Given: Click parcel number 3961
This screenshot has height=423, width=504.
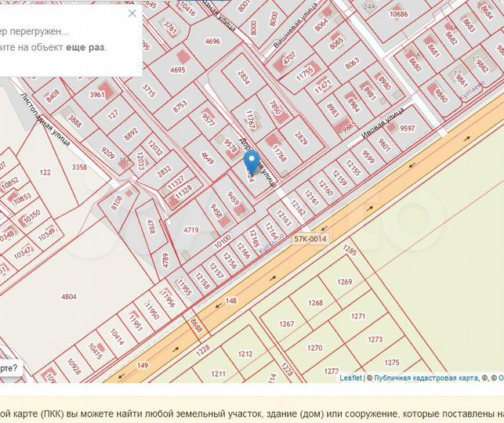Looking at the screenshot, I should tap(97, 95).
